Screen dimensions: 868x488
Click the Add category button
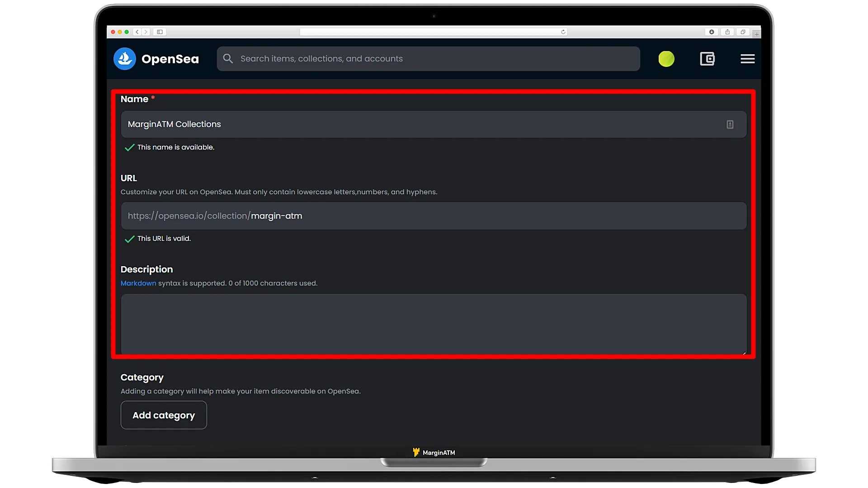(164, 415)
